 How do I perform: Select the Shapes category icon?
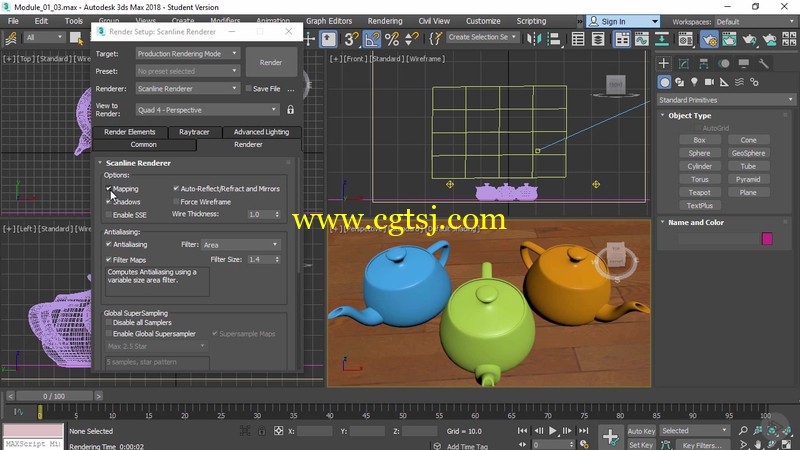pos(679,82)
